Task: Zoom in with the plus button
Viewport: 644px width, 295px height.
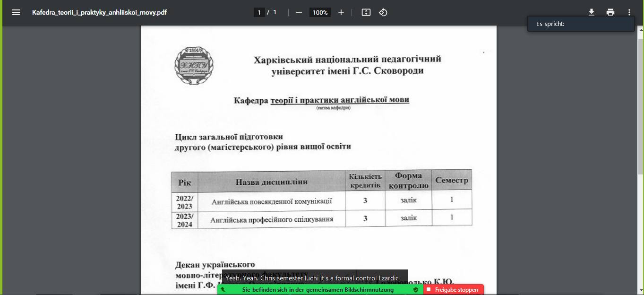Action: 341,12
